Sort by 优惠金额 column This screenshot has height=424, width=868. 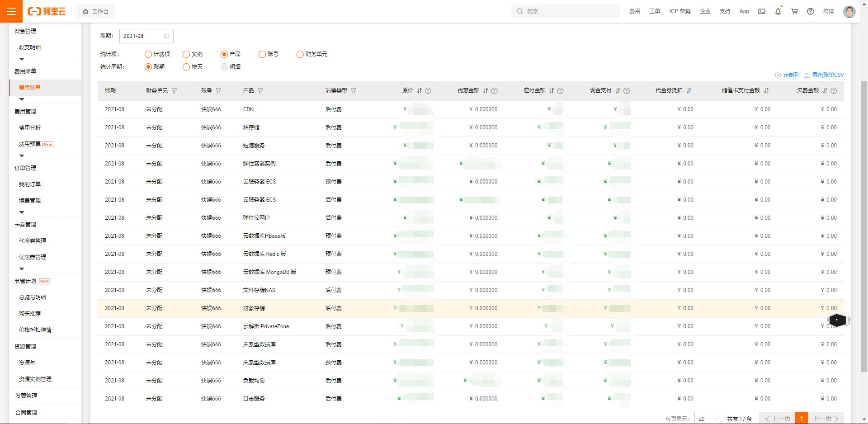tap(486, 91)
